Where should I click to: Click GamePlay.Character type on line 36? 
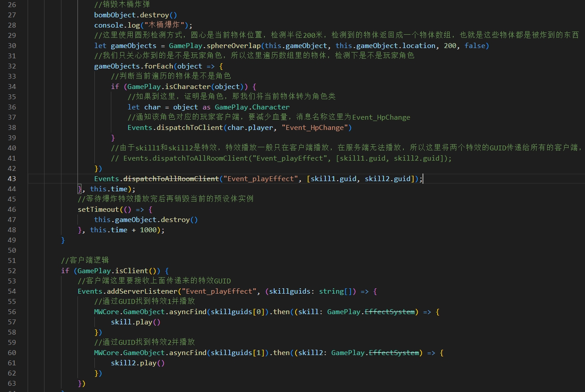pos(252,107)
